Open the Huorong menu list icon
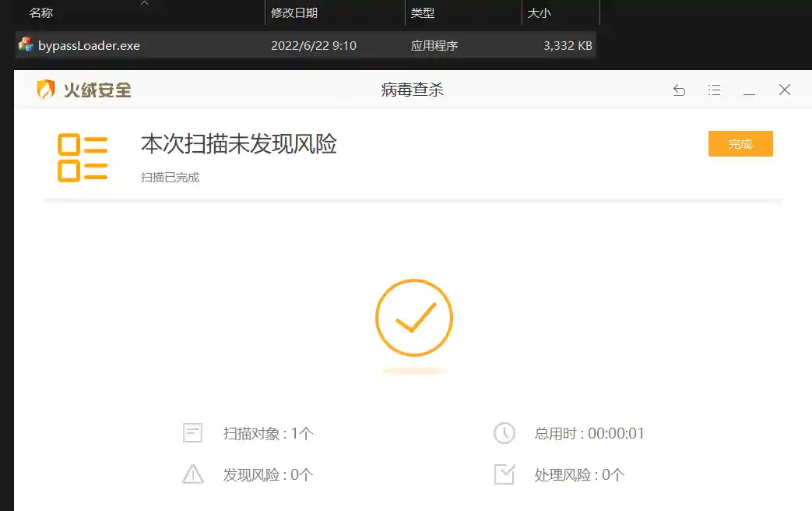 [714, 90]
